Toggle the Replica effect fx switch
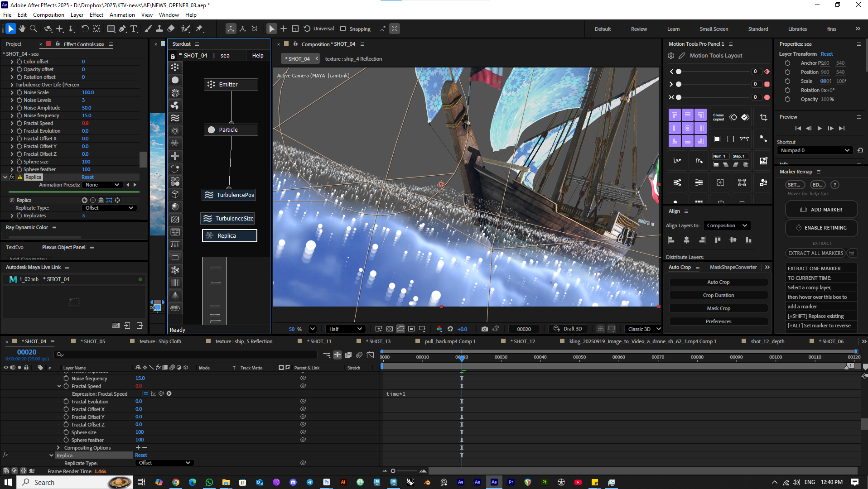The height and width of the screenshot is (489, 868). 12,177
